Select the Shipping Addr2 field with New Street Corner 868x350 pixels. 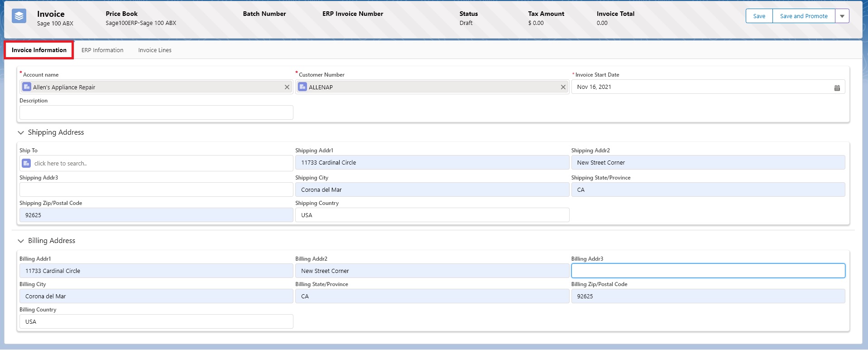(708, 162)
